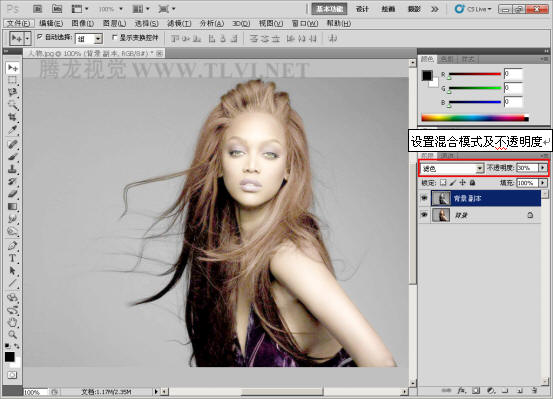The width and height of the screenshot is (553, 399).
Task: Open the opacity slider arrow
Action: click(x=543, y=168)
